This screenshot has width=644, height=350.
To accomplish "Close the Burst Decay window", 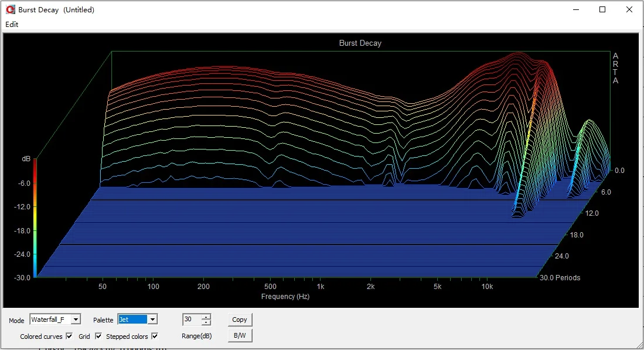I will 629,9.
